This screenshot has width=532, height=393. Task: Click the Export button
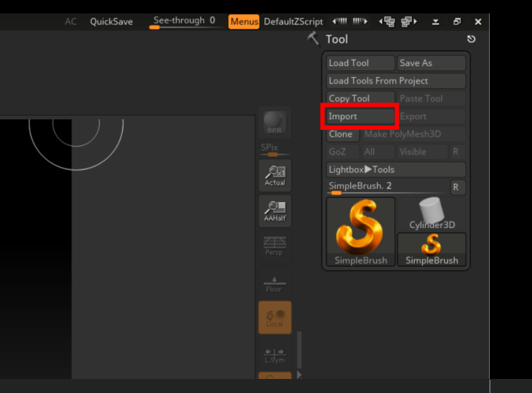click(x=431, y=116)
